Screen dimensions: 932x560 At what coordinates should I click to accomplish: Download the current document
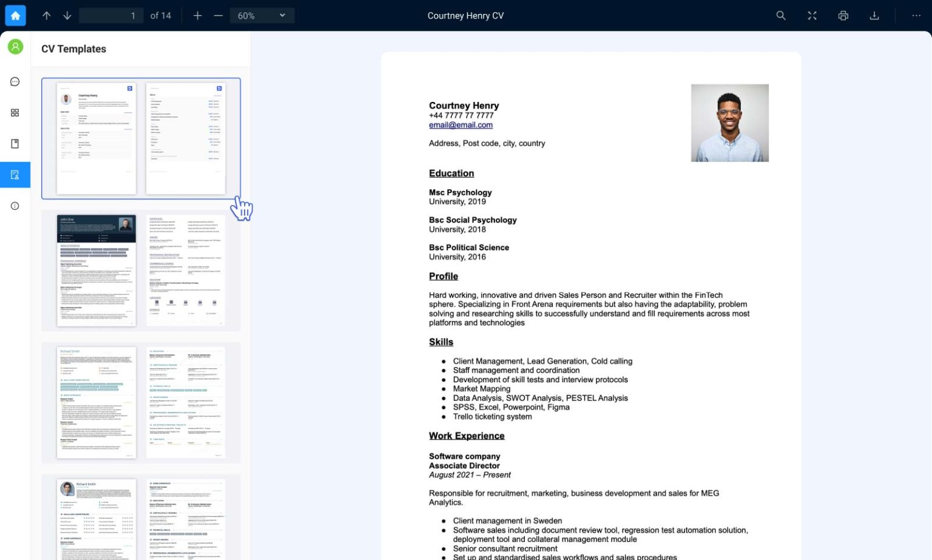[x=874, y=15]
